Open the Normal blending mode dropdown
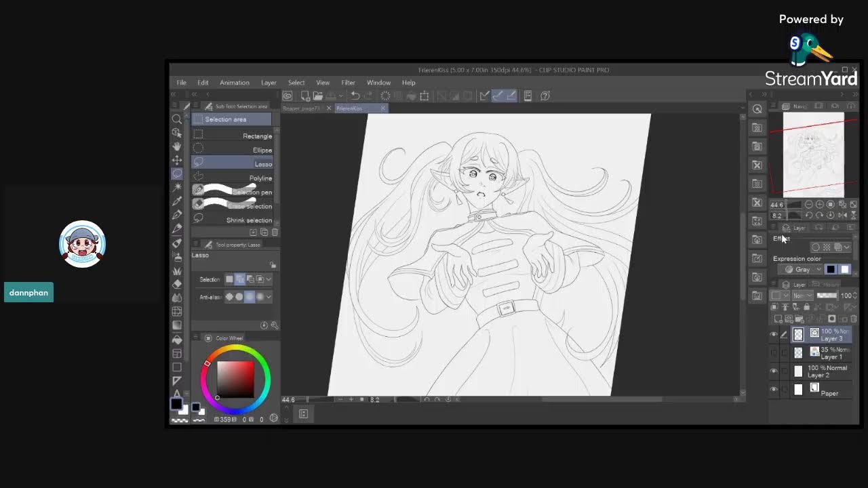The image size is (868, 488). (x=802, y=296)
